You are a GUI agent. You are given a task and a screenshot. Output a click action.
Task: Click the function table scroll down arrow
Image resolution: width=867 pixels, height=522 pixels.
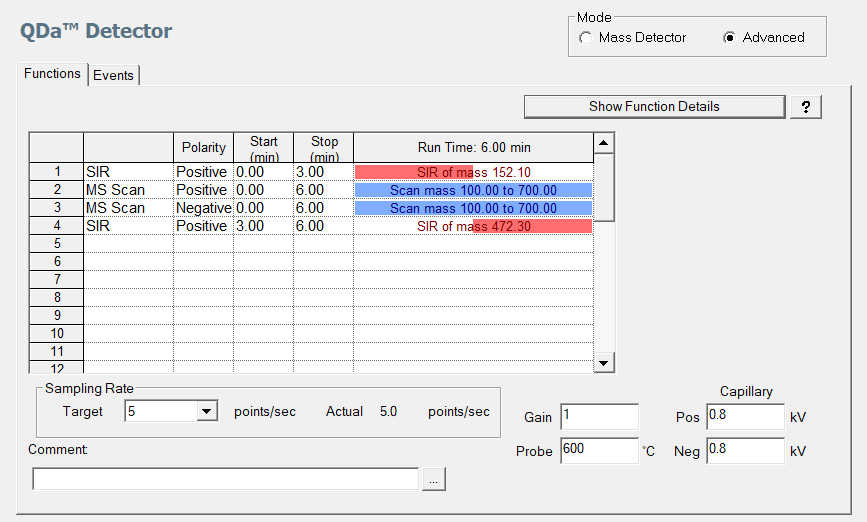click(x=603, y=363)
